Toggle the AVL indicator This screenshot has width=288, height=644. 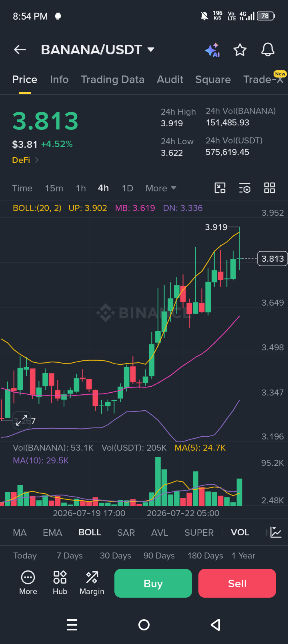[160, 533]
